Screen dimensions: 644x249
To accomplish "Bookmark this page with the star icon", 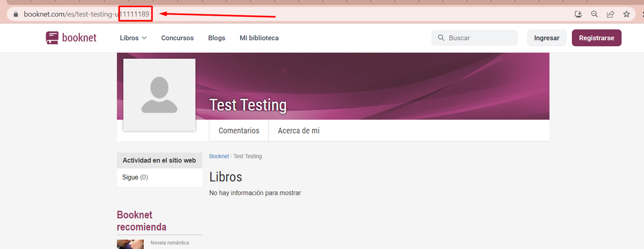I will tap(626, 14).
